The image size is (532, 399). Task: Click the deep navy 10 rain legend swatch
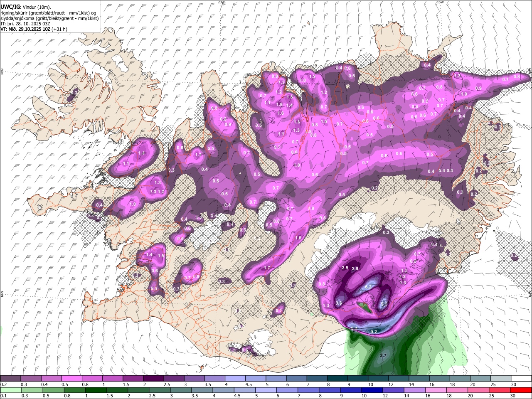(371, 390)
